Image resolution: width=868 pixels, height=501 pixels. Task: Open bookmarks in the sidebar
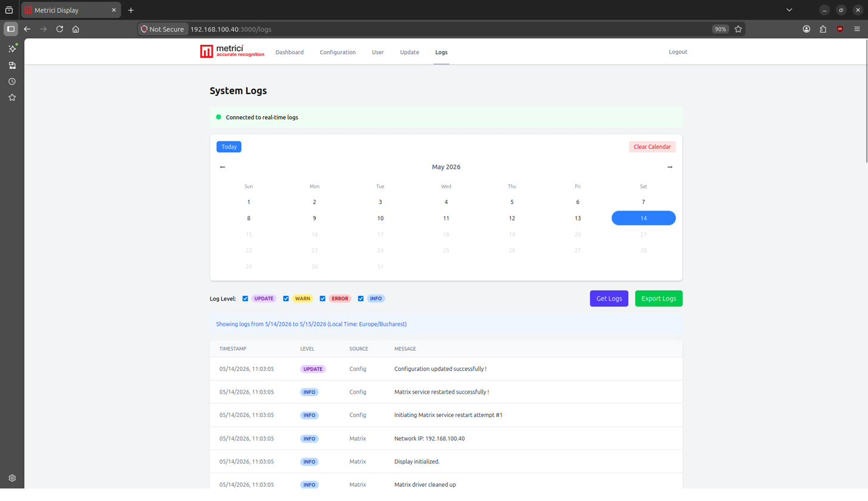(12, 97)
